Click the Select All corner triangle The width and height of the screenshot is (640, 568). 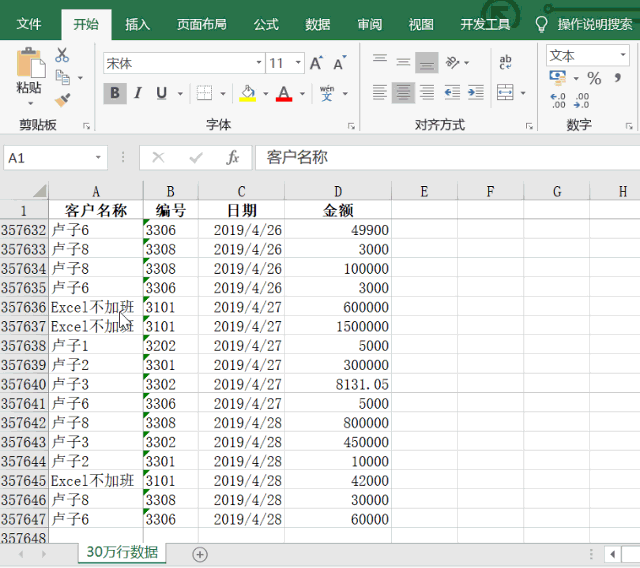pyautogui.click(x=40, y=191)
